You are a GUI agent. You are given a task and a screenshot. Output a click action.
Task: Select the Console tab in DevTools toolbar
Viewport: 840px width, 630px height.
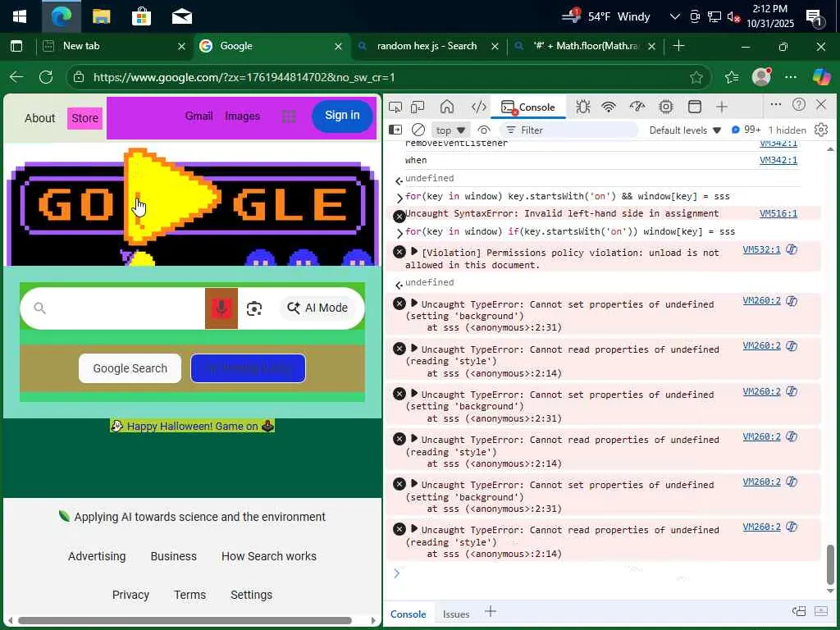point(529,107)
